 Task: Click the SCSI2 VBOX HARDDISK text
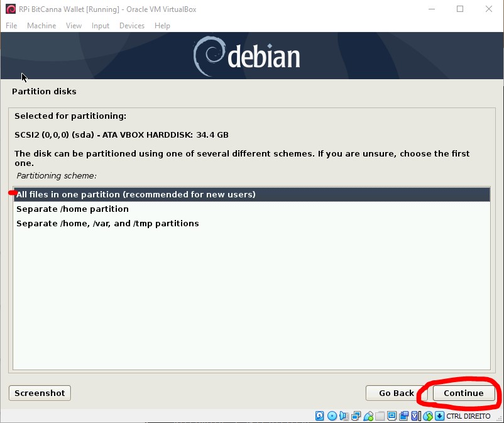click(121, 135)
